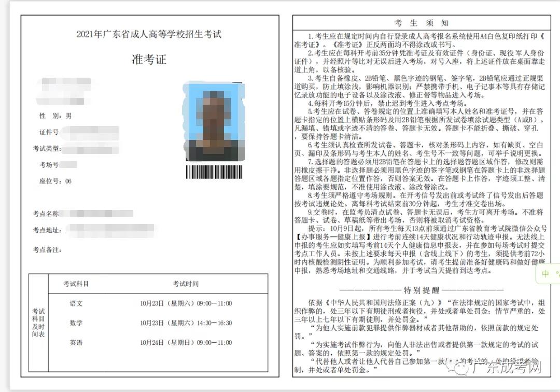Screen dimensions: 560x392
Task: Click the line starting '依据《中华人民共和国刑法修正案'
Action: tap(426, 303)
